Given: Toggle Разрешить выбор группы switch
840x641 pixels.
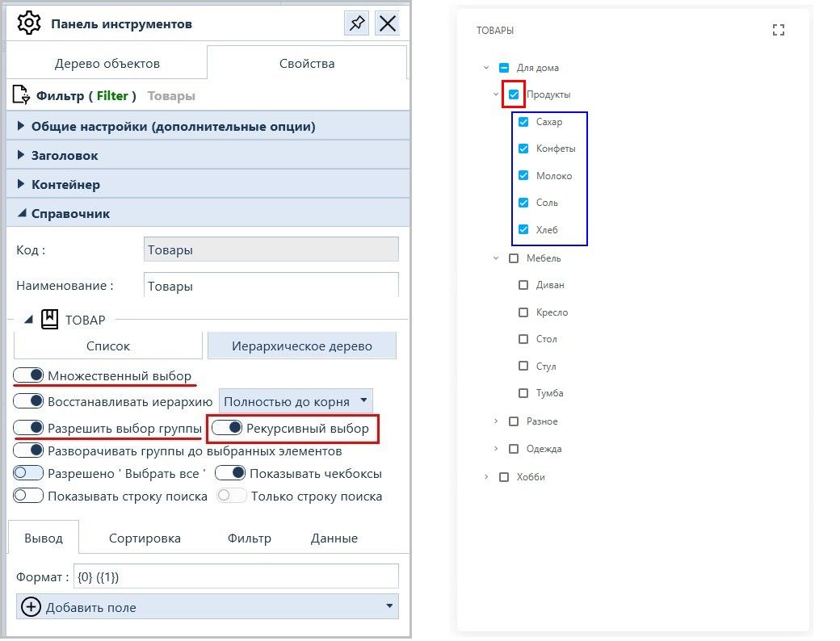Looking at the screenshot, I should pyautogui.click(x=28, y=428).
